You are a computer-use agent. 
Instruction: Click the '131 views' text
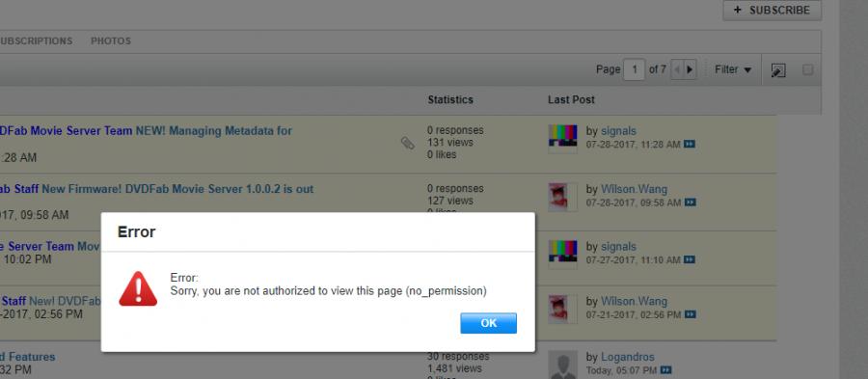pos(450,142)
